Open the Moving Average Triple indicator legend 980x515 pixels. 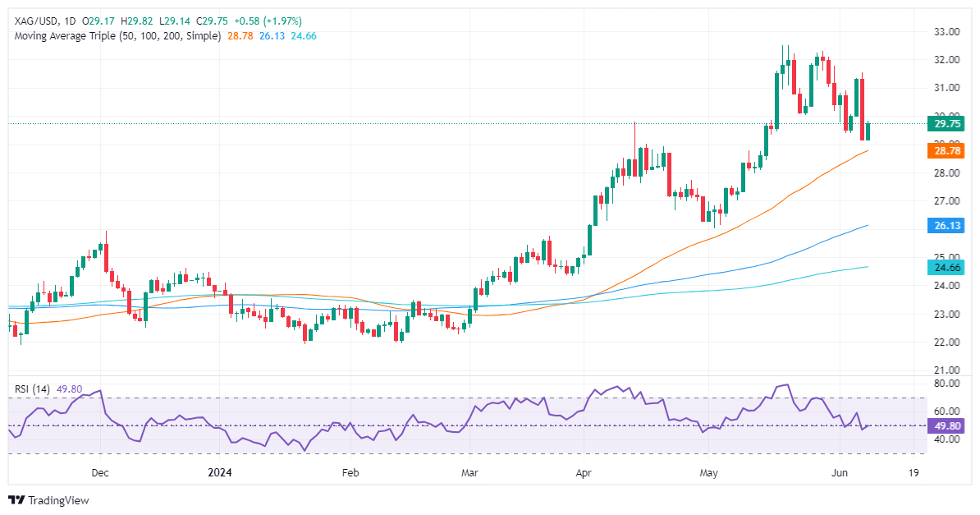[x=117, y=36]
